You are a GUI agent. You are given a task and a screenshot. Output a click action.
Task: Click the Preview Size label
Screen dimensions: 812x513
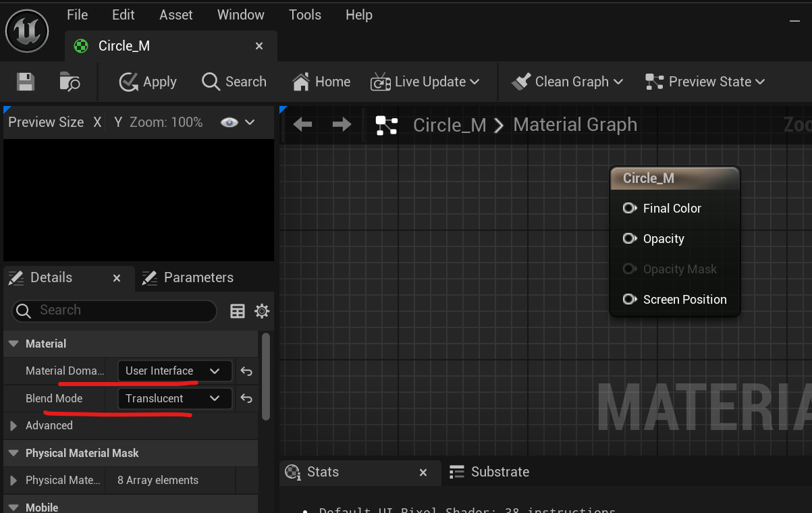(46, 122)
